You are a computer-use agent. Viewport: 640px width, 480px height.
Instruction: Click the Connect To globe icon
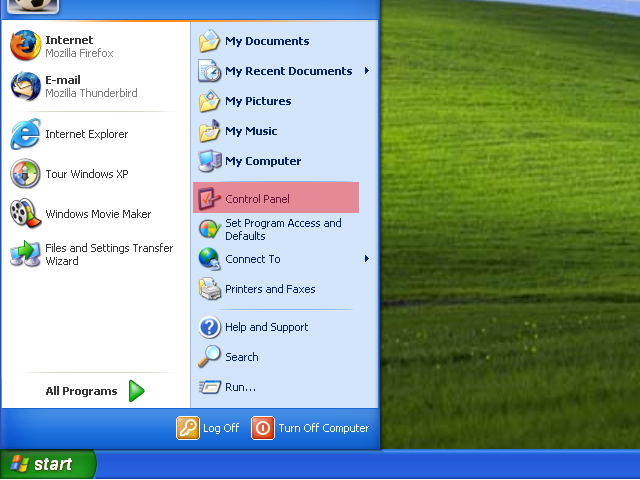point(209,259)
